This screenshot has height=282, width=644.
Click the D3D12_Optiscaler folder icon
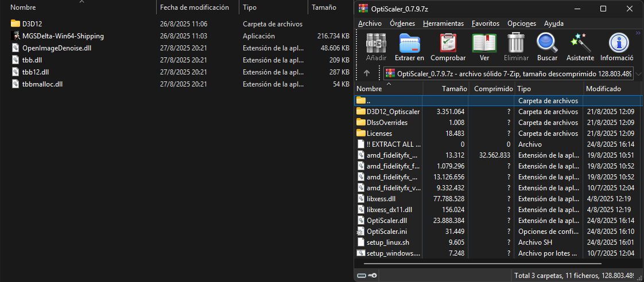(x=360, y=112)
